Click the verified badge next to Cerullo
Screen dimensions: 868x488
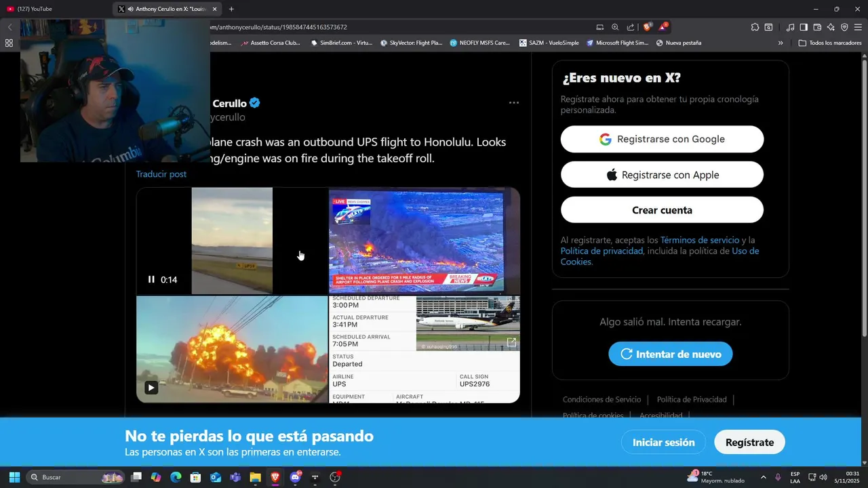pos(255,103)
